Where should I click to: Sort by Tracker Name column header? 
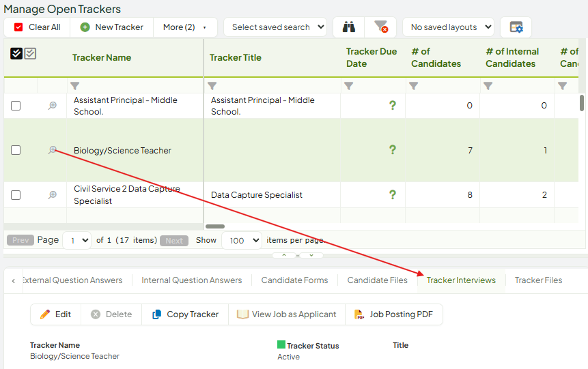pos(102,57)
